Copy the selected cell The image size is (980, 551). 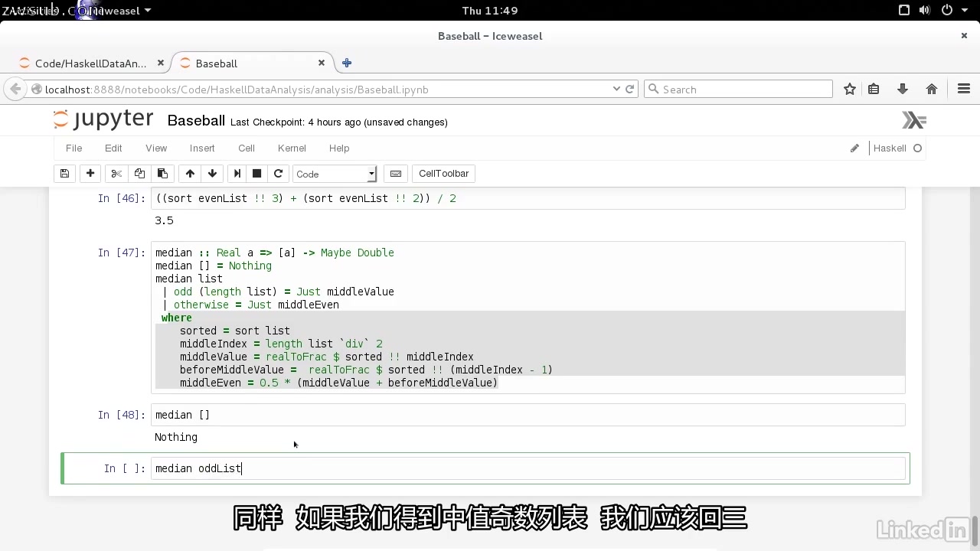coord(139,173)
